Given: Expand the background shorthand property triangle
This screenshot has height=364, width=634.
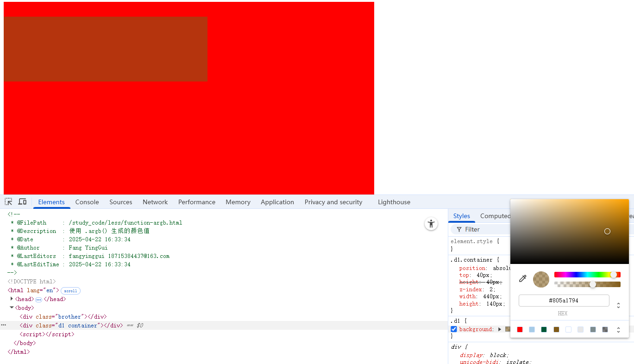Looking at the screenshot, I should (x=500, y=329).
